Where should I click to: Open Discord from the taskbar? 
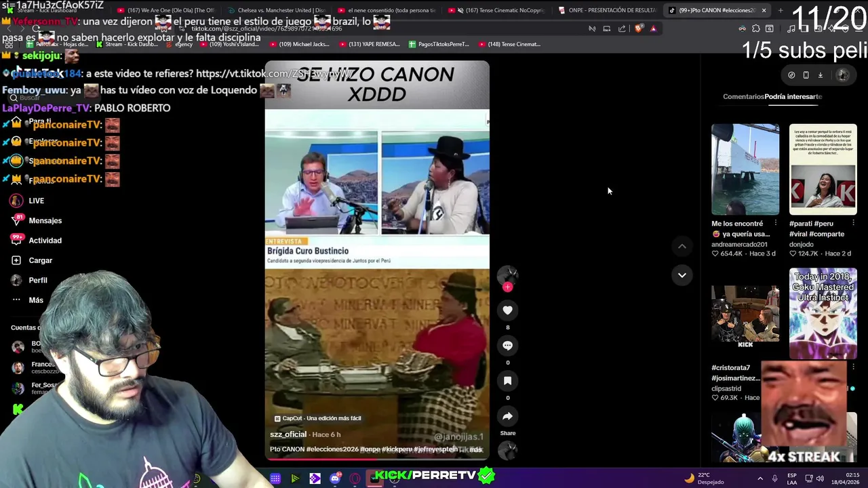[x=335, y=479]
